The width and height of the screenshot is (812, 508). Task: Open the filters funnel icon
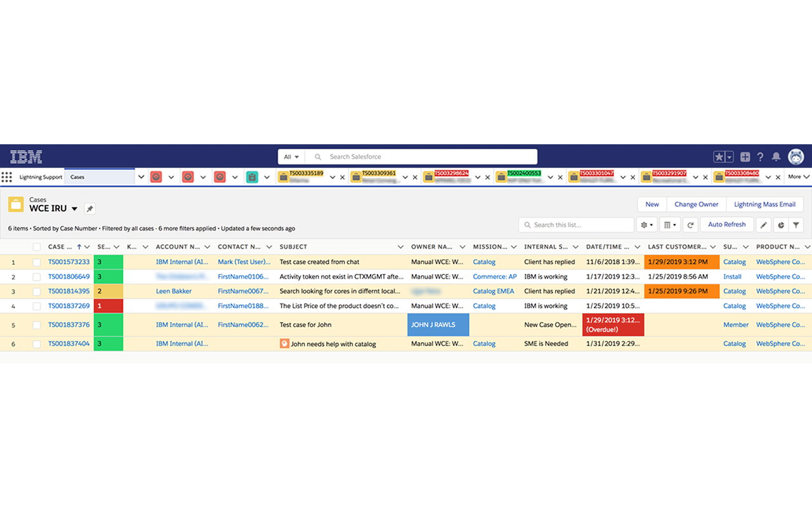coord(796,225)
